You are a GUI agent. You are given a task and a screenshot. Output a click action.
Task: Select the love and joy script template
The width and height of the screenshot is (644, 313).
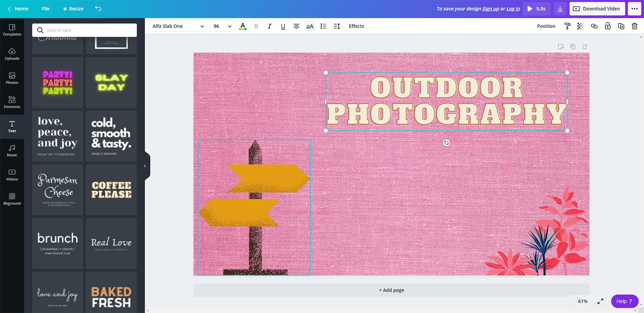coord(58,292)
